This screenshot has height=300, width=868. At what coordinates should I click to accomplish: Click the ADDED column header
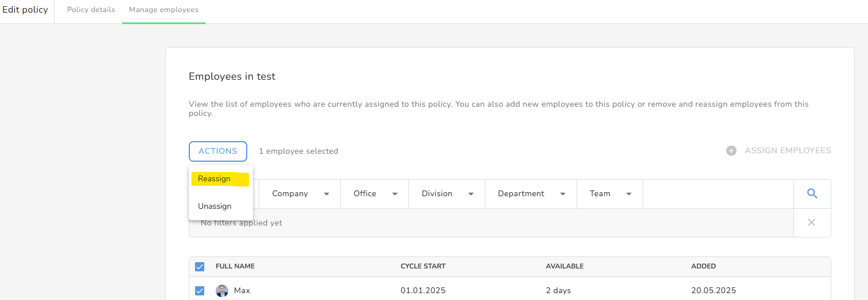(x=703, y=266)
